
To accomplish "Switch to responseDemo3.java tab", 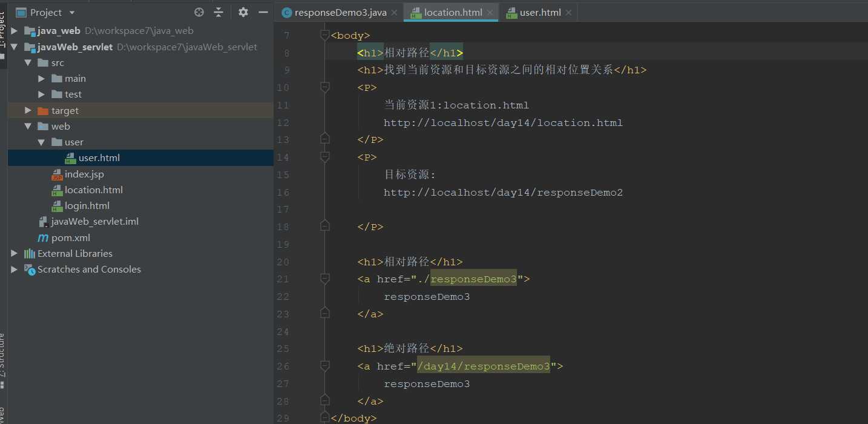I will tap(340, 12).
